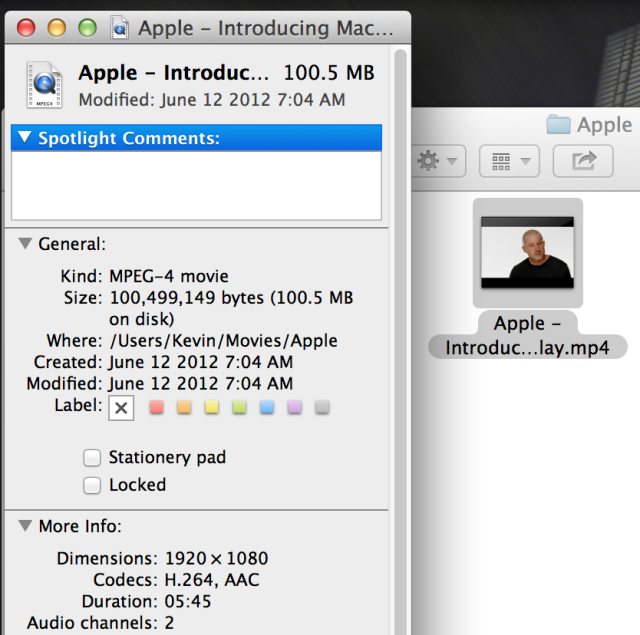Open the Arrange items dropdown in Finder
The width and height of the screenshot is (640, 635).
(509, 161)
